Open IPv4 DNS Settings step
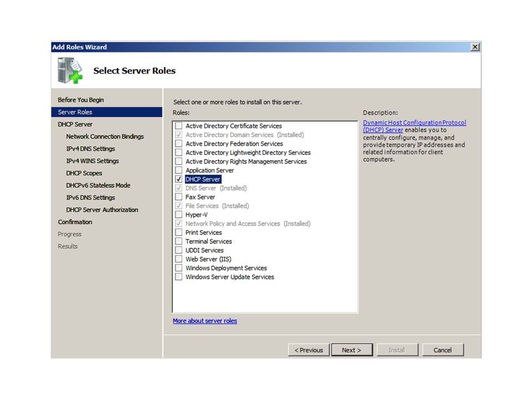Image resolution: width=532 pixels, height=399 pixels. (90, 149)
